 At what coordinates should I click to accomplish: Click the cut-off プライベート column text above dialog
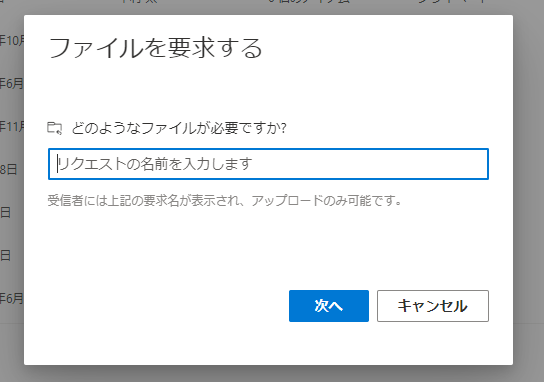pos(452,2)
